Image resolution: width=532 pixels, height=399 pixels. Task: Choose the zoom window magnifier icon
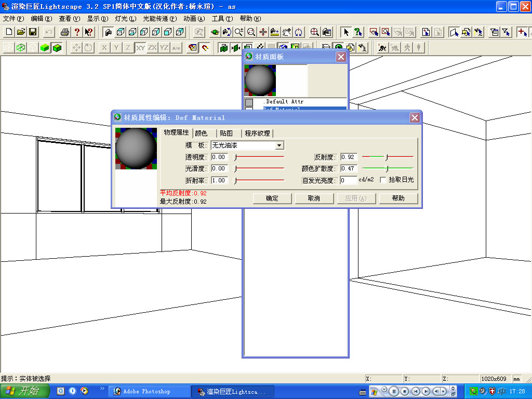pyautogui.click(x=251, y=32)
